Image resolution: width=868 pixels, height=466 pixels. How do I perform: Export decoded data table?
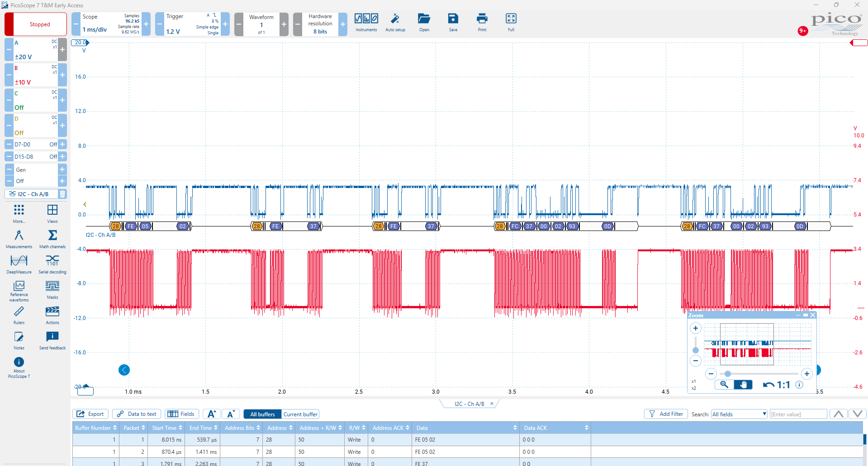point(90,414)
